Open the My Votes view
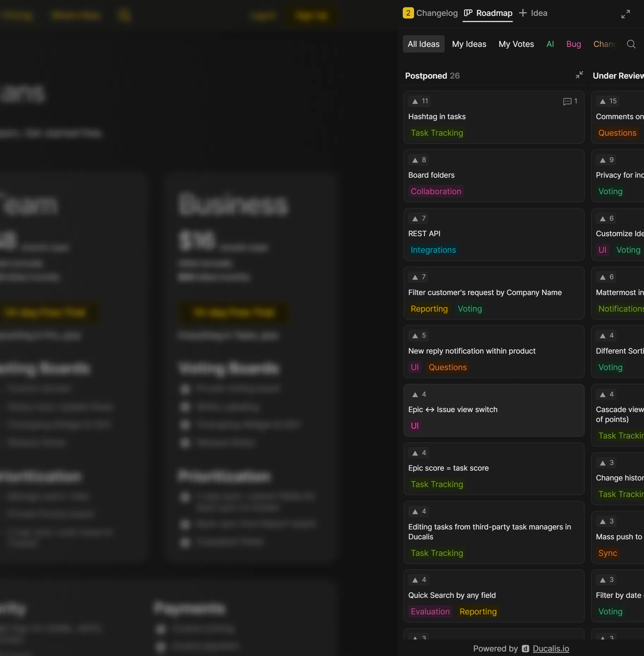Viewport: 644px width, 656px height. (516, 44)
